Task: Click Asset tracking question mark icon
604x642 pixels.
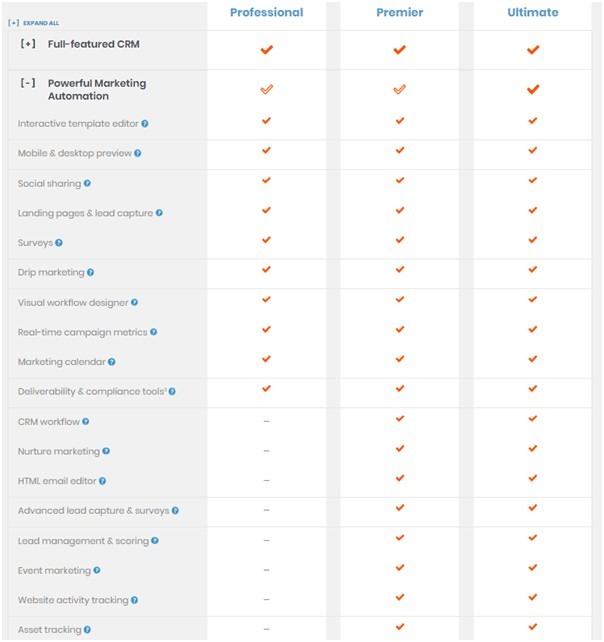Action: [87, 630]
